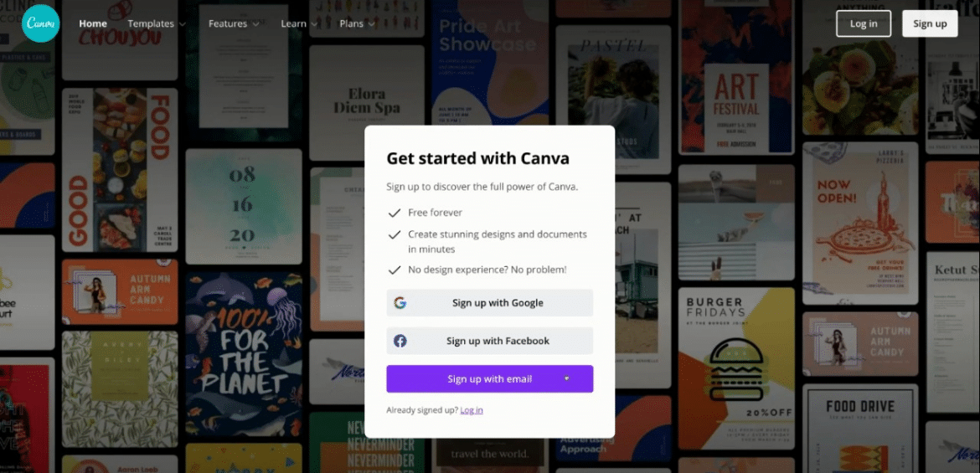Open the Burger Fridays poster thumbnail

[x=736, y=368]
